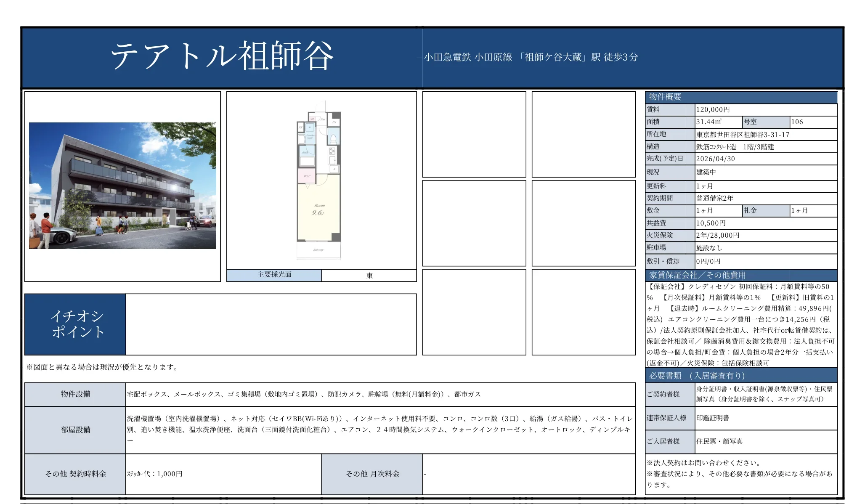Image resolution: width=865 pixels, height=504 pixels.
Task: Click the ステッカー代 1,000円 fee text
Action: tap(155, 474)
